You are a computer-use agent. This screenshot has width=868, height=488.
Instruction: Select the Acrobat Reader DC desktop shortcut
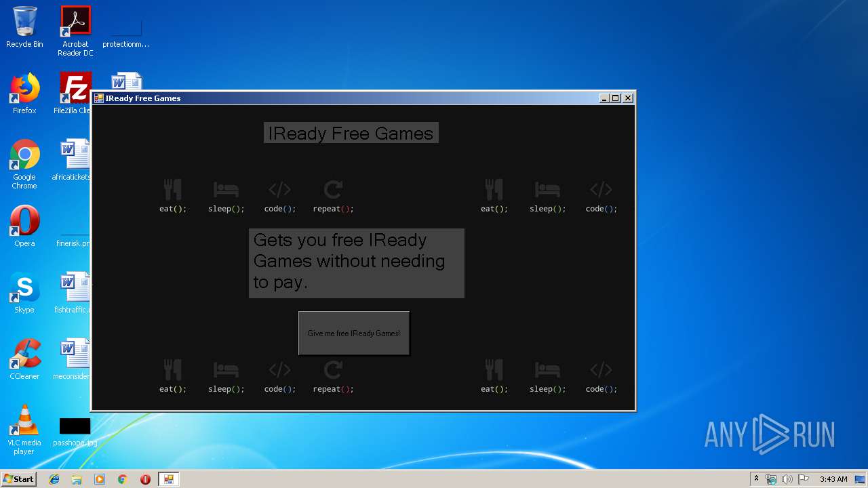pos(75,32)
